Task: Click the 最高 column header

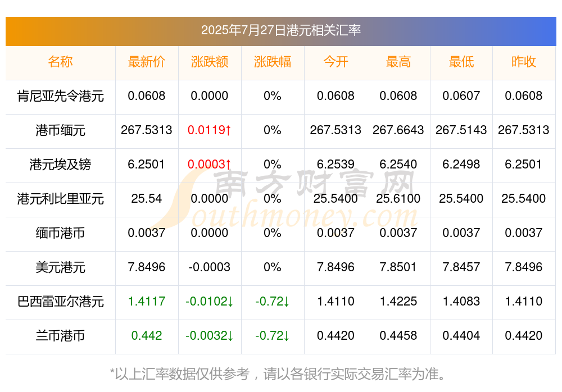Action: click(398, 62)
